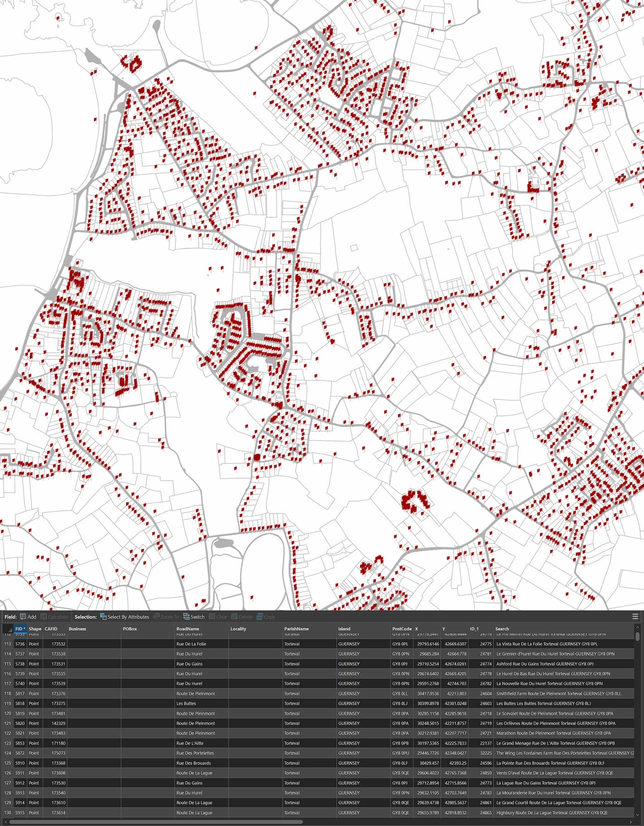The image size is (644, 826).
Task: Click the PostCode column header
Action: (401, 629)
